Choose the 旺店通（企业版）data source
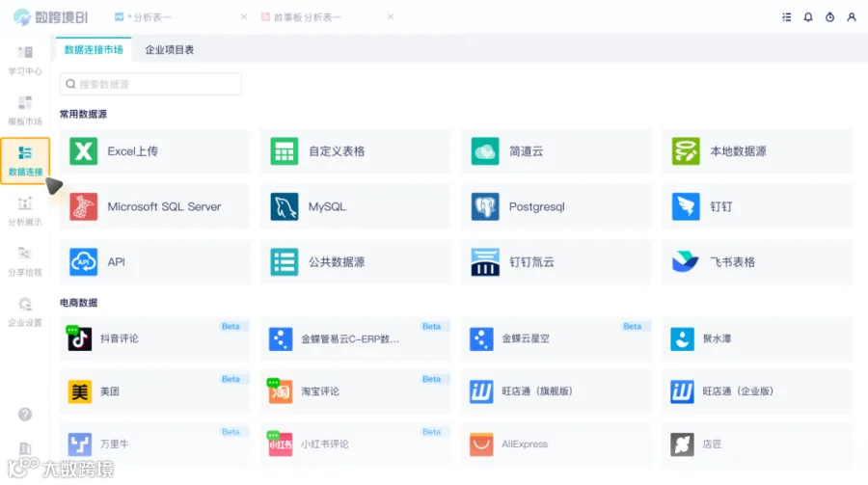The width and height of the screenshot is (868, 485). tap(757, 391)
